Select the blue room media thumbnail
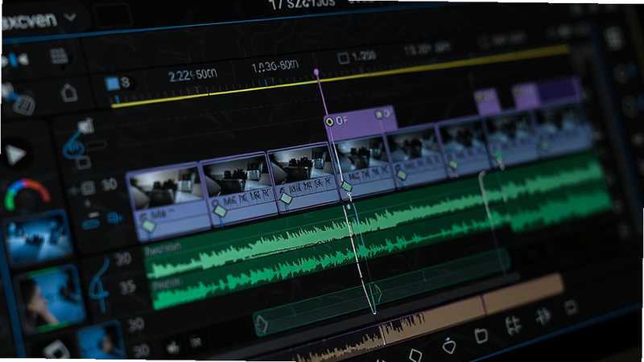This screenshot has height=362, width=644. 37,237
